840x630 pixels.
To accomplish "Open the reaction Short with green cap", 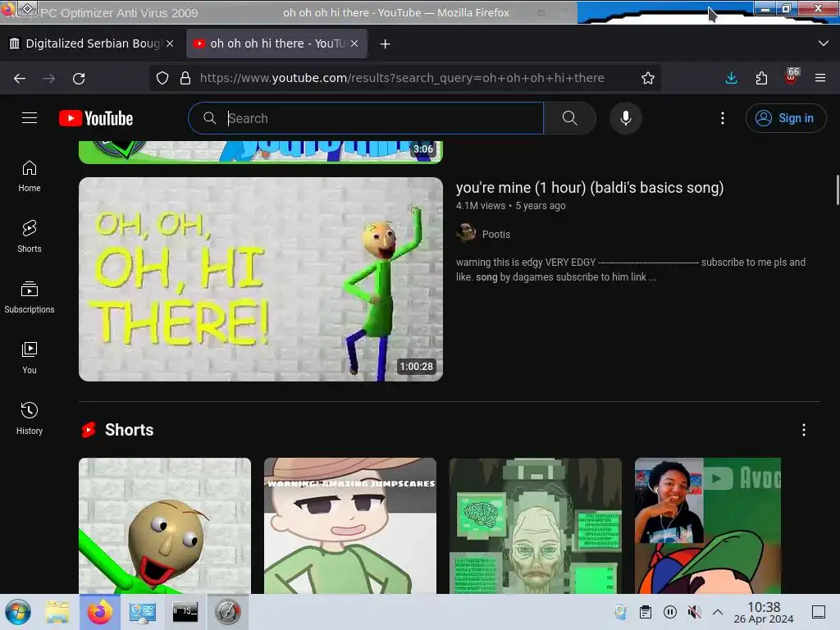I will tap(708, 526).
